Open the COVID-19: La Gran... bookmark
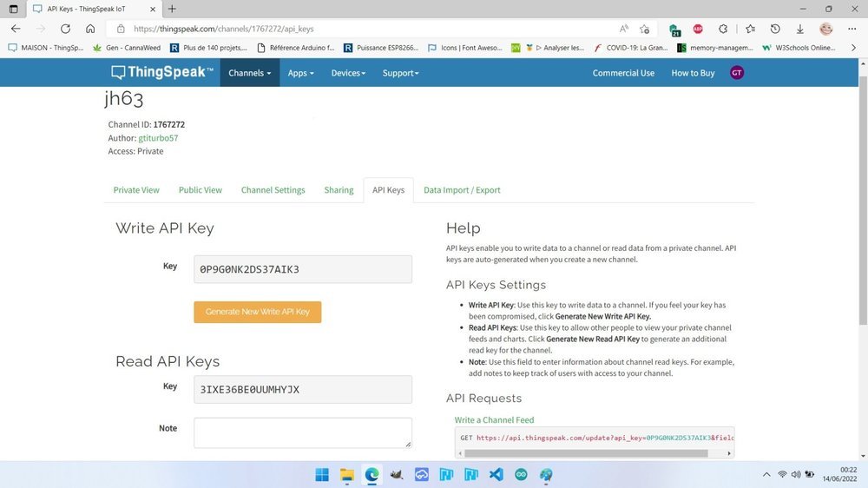 pos(630,48)
